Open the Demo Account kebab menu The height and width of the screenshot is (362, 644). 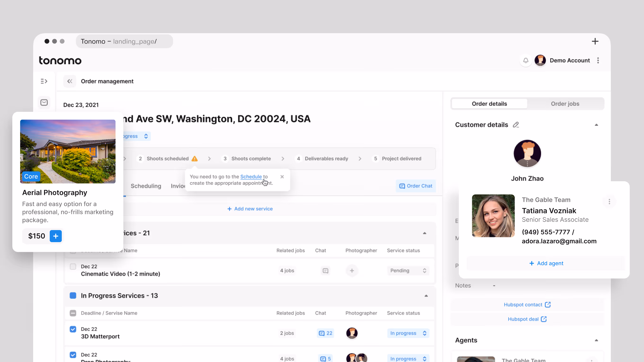[598, 60]
